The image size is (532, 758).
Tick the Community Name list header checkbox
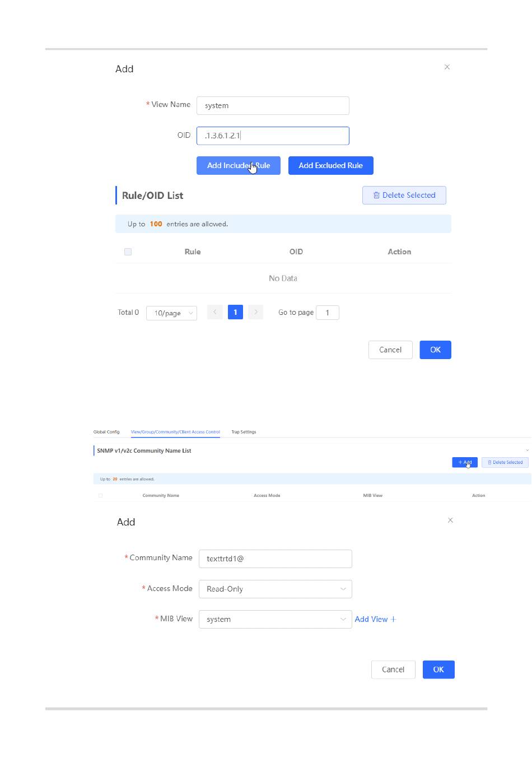click(101, 495)
